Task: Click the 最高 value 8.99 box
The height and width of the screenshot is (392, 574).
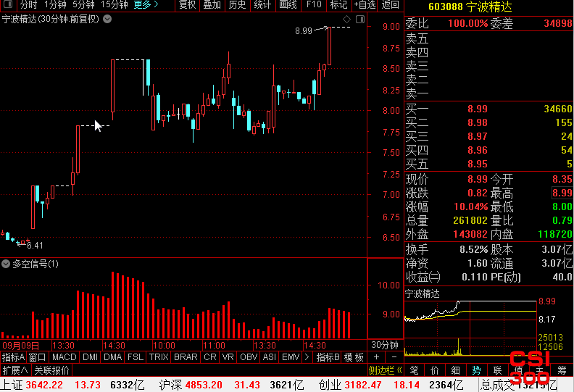Action: (x=562, y=193)
